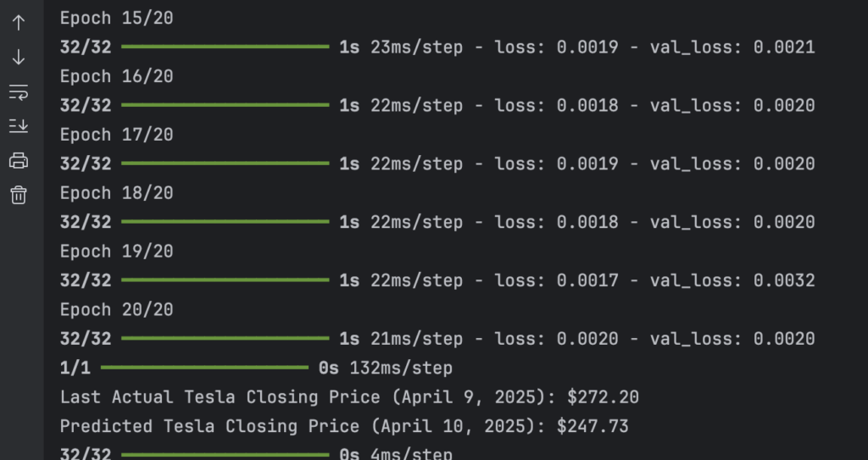Click the bottom progress bar at 4ms/step

pyautogui.click(x=225, y=455)
